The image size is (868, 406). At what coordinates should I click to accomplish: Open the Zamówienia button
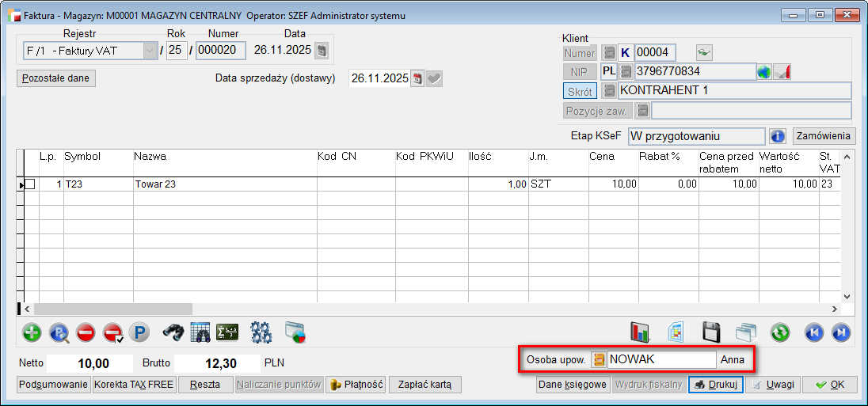coord(824,136)
